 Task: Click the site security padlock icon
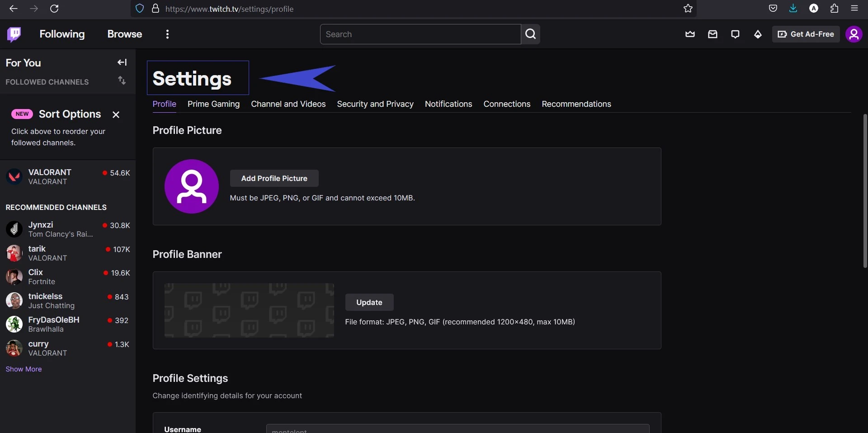pos(156,9)
